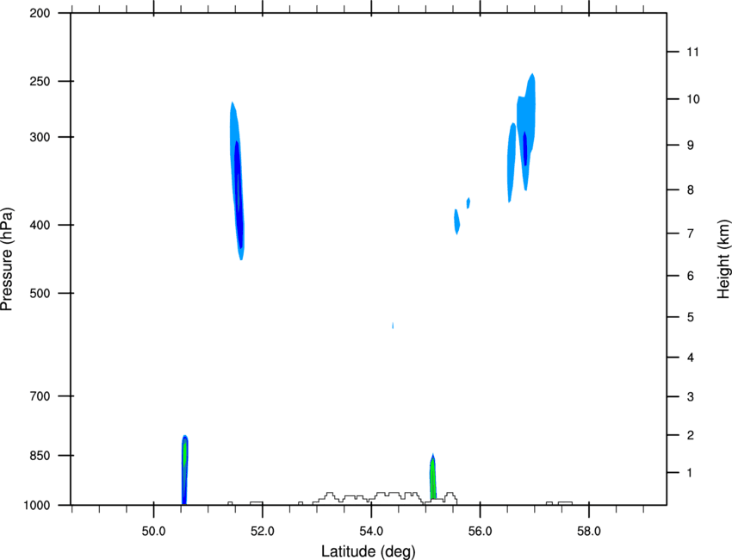732x560 pixels.
Task: Click the 500 pressure tick label
Action: click(40, 293)
